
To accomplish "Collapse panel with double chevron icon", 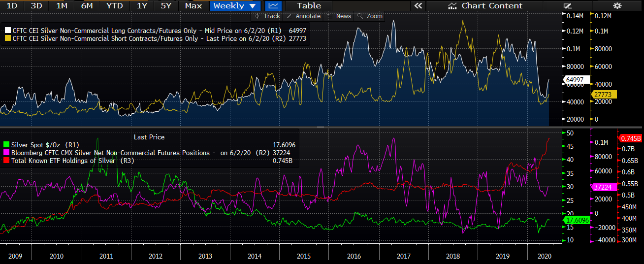I will 418,6.
